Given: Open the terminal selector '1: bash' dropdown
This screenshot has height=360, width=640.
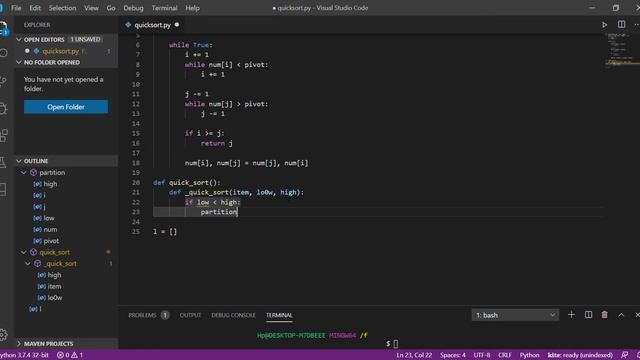Looking at the screenshot, I should (x=515, y=315).
